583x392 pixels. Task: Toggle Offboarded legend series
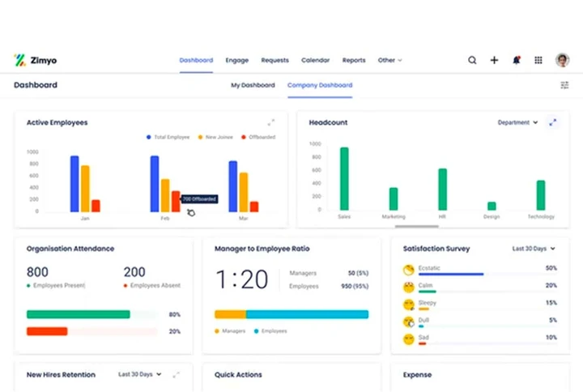tap(257, 137)
